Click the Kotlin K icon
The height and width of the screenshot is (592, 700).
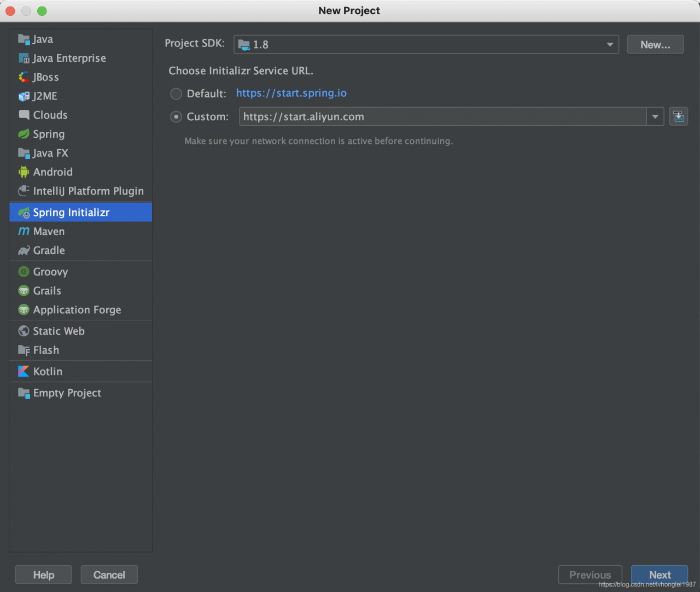24,372
